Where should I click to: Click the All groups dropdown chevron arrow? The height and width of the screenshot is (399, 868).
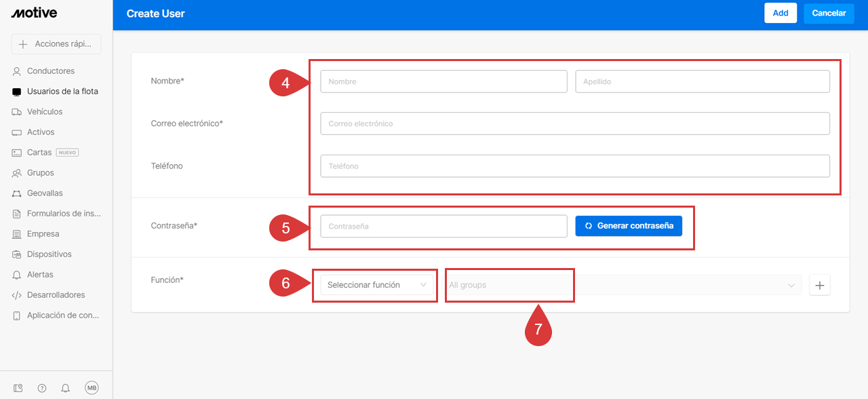pos(791,286)
